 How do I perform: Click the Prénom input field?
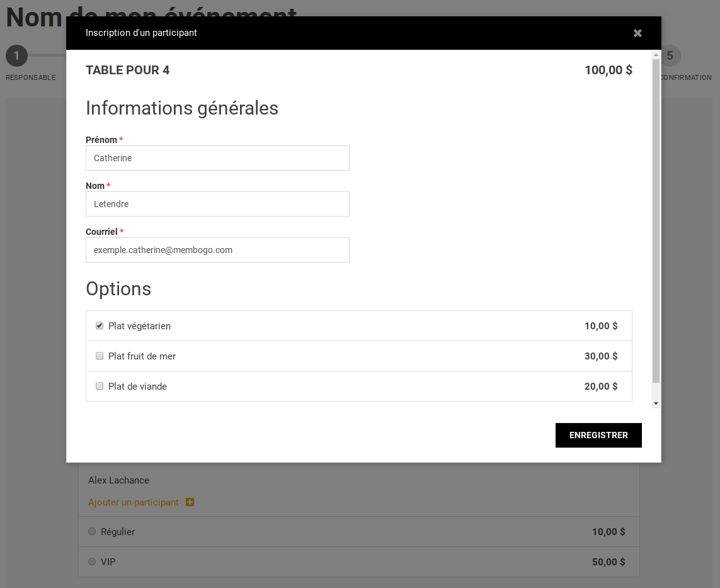(x=217, y=158)
